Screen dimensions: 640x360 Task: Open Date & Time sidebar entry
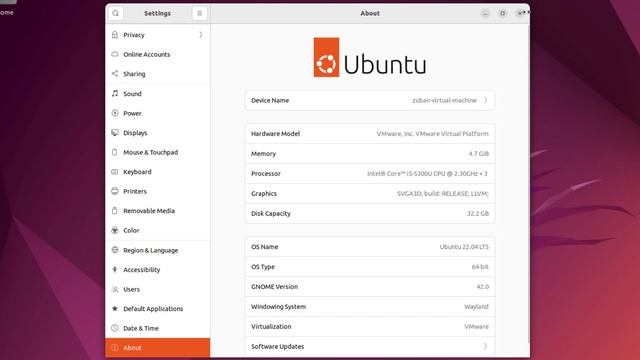coord(158,328)
